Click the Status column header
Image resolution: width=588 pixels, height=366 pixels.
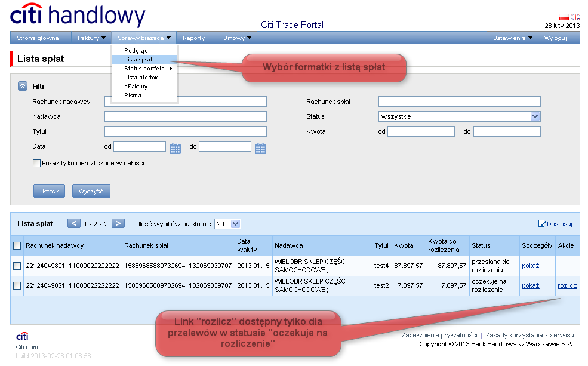coord(494,245)
